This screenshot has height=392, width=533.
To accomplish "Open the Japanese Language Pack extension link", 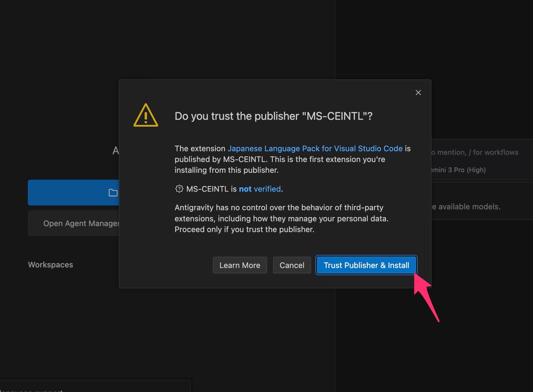I will click(315, 149).
